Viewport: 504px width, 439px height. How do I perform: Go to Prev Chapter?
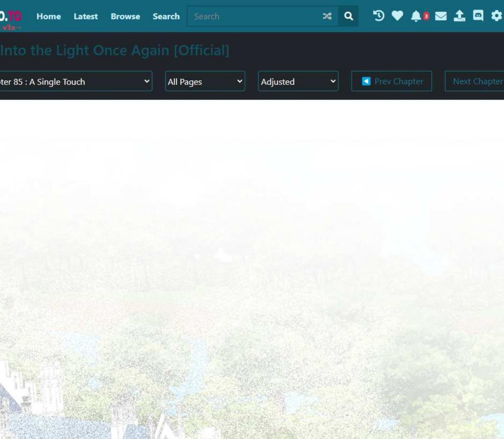point(392,81)
